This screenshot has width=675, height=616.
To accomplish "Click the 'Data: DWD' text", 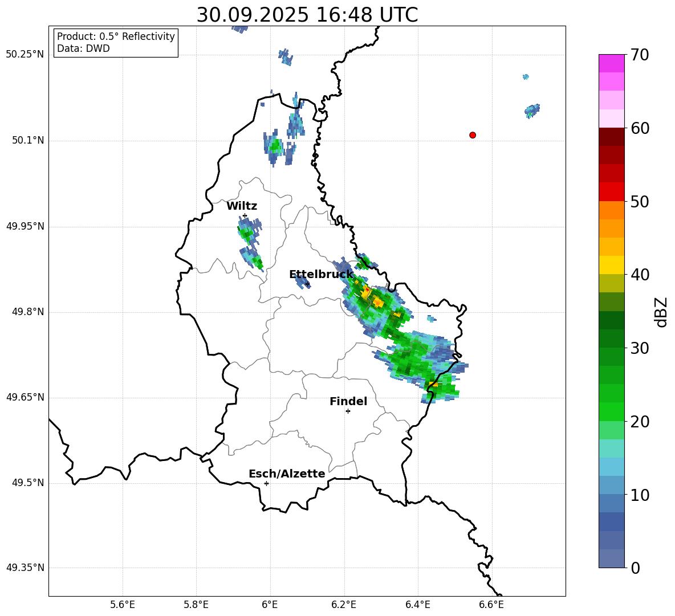I will 83,48.
